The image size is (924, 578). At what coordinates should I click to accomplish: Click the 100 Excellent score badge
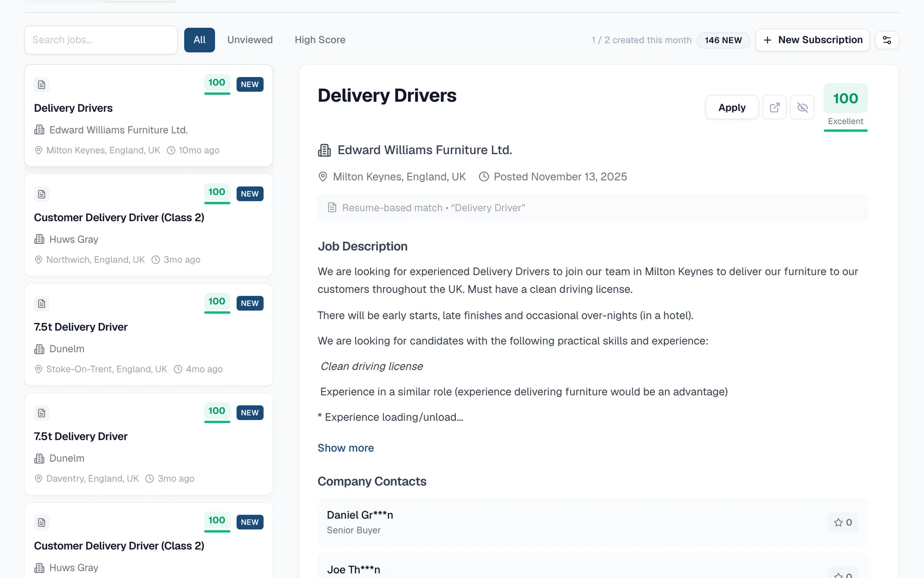point(845,107)
